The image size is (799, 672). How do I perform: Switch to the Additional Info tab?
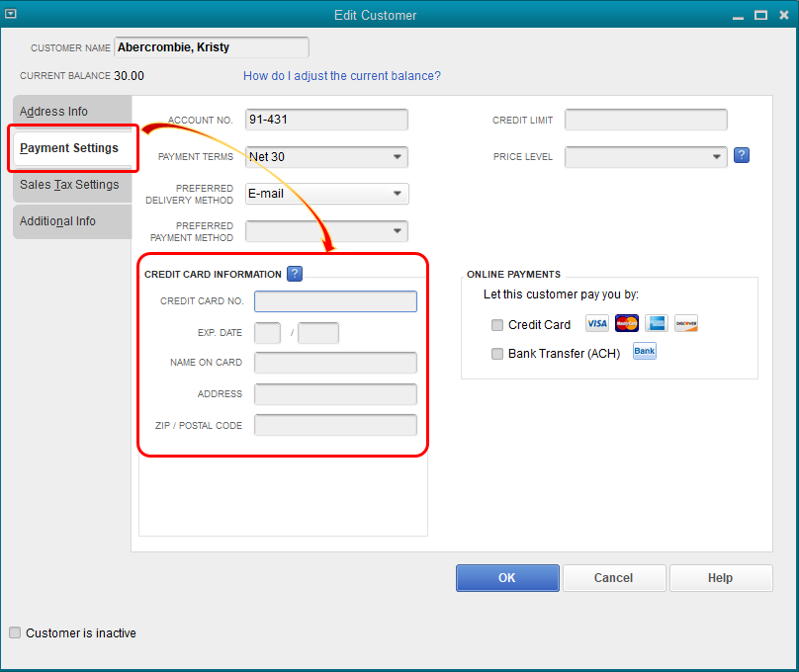coord(72,221)
